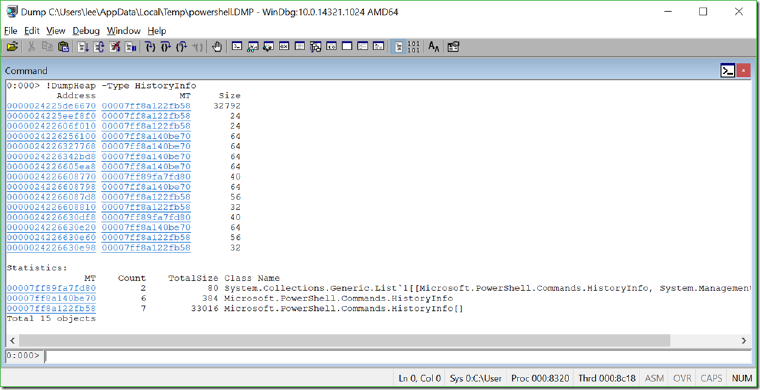Click the Step Into toolbar icon
This screenshot has width=760, height=390.
tap(151, 47)
